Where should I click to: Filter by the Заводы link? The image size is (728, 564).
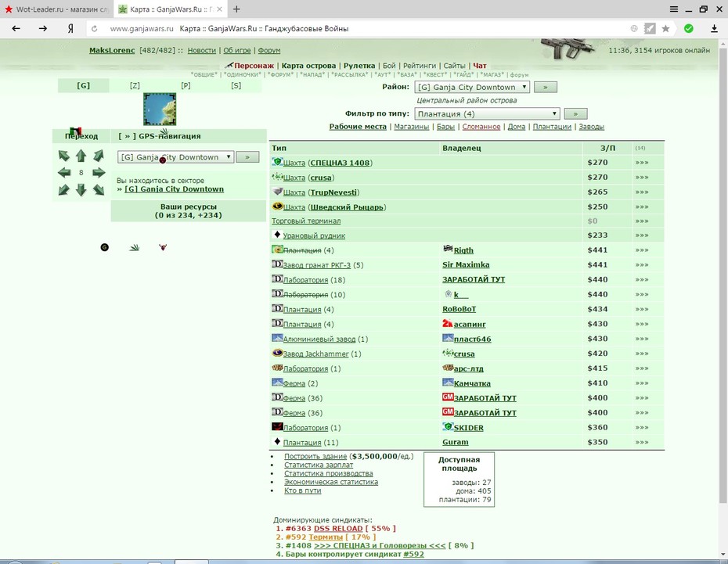point(592,127)
